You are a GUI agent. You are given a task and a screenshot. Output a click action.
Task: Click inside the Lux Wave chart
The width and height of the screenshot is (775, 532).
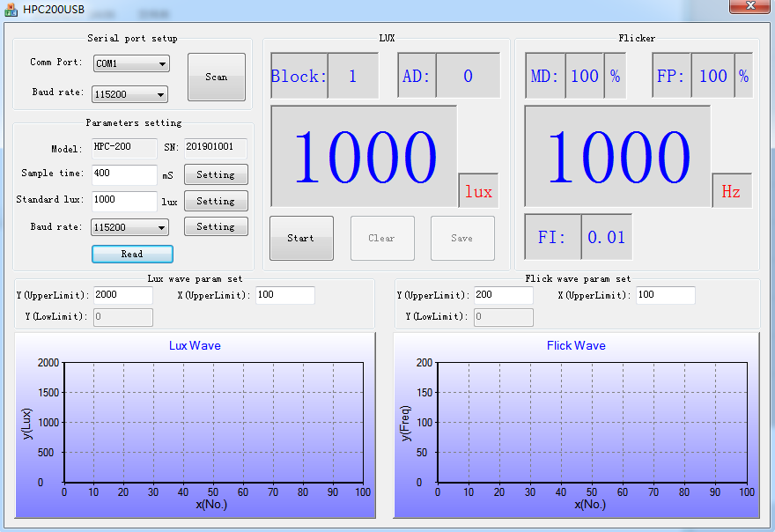(213, 423)
